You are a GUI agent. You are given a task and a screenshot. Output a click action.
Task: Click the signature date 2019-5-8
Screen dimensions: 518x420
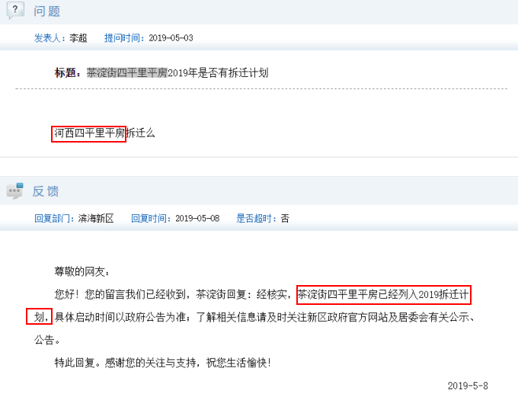468,386
